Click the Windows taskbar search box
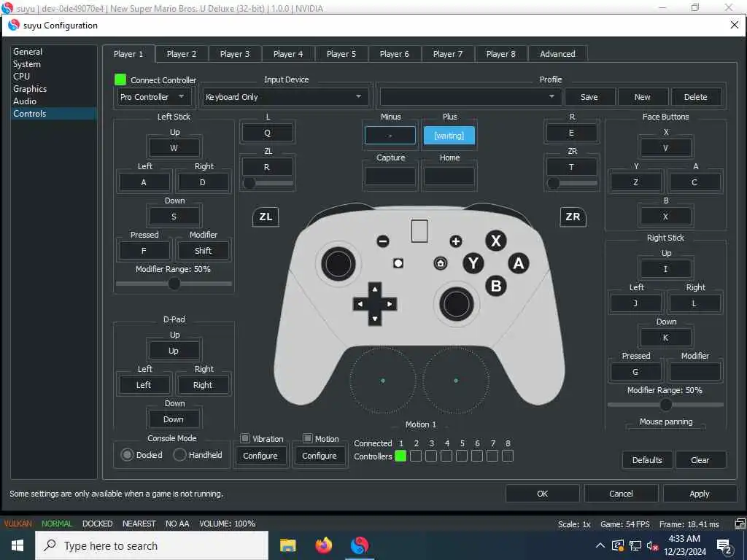 coord(152,545)
